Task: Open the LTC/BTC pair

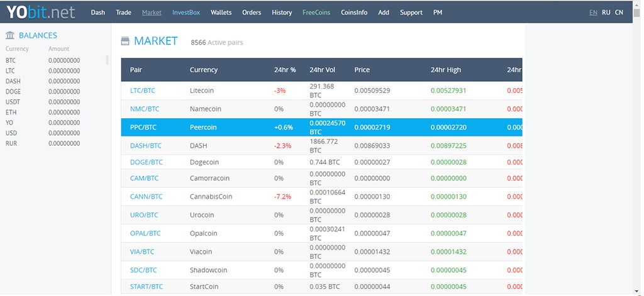Action: (x=143, y=90)
